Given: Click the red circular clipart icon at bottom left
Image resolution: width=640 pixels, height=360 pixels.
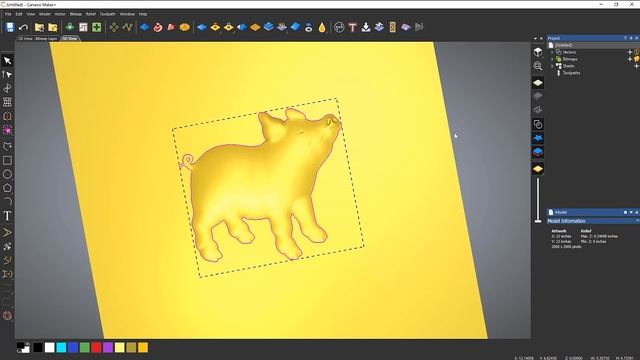Looking at the screenshot, I should [7, 316].
